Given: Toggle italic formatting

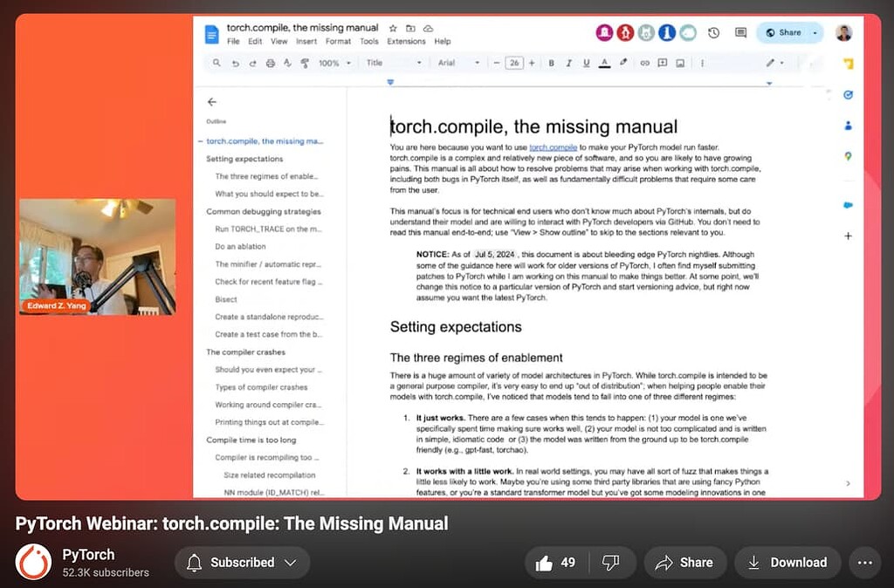Looking at the screenshot, I should coord(568,63).
